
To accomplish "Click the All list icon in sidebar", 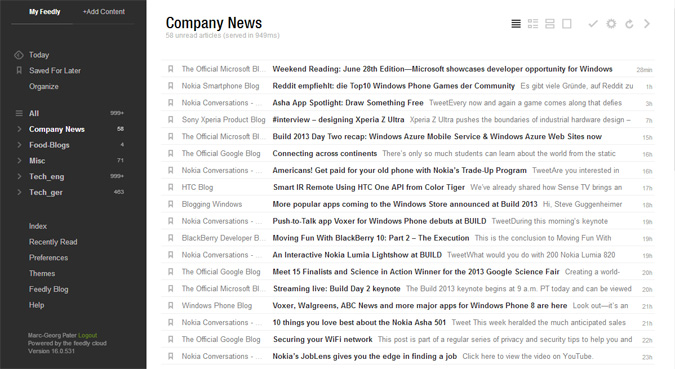I will [19, 113].
